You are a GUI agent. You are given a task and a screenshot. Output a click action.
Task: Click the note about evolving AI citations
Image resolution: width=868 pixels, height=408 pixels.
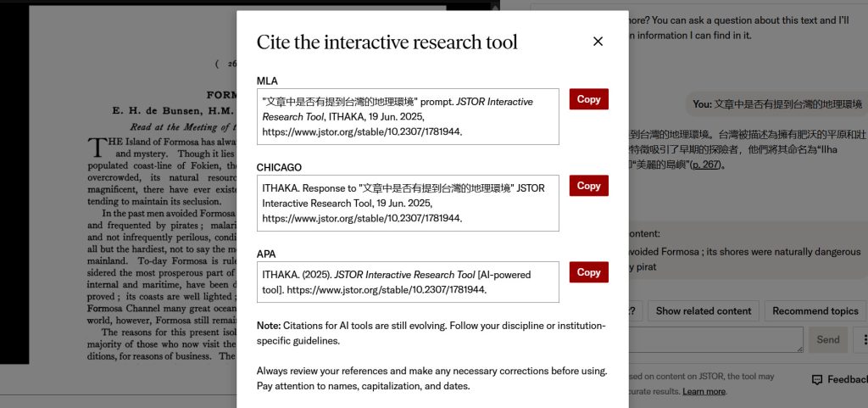pos(431,333)
